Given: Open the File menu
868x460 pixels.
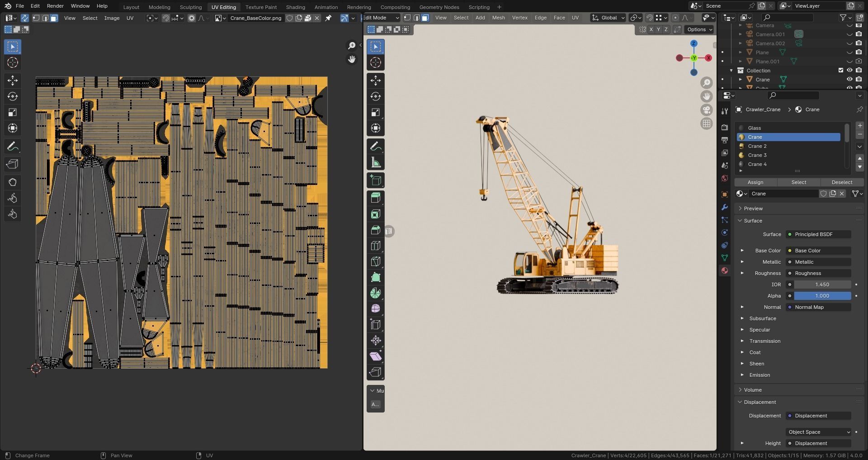Looking at the screenshot, I should (x=20, y=6).
